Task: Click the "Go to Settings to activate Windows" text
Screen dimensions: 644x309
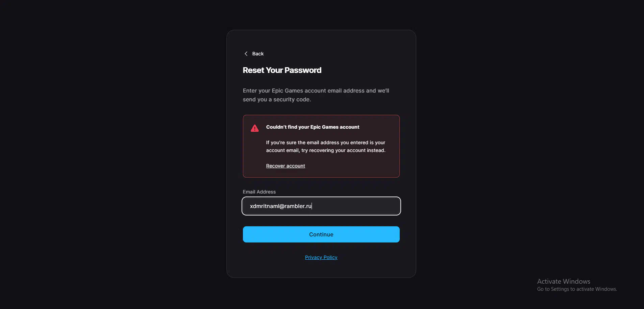Action: pos(577,289)
